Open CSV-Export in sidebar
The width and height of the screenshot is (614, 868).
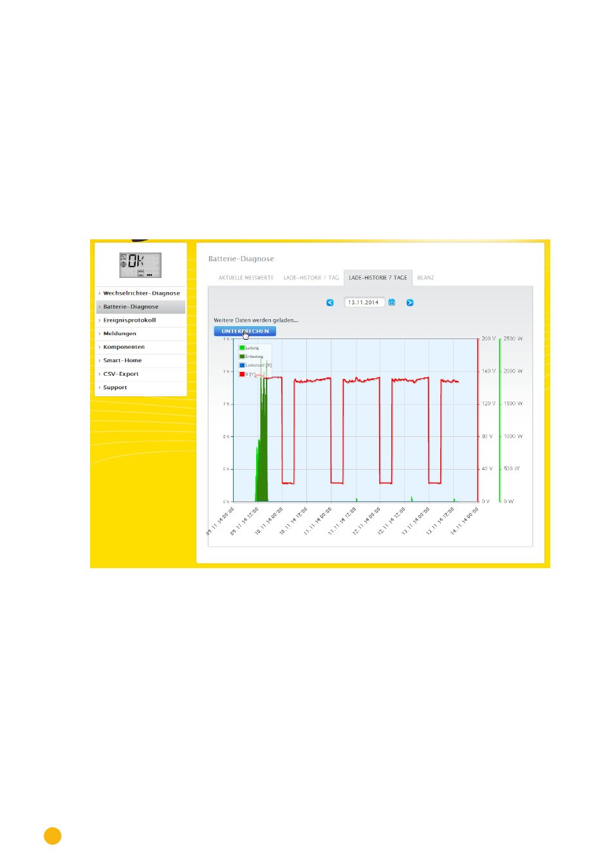point(141,374)
